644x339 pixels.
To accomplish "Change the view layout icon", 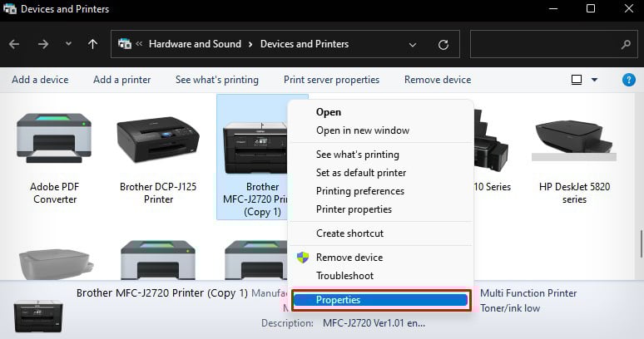I will point(577,80).
